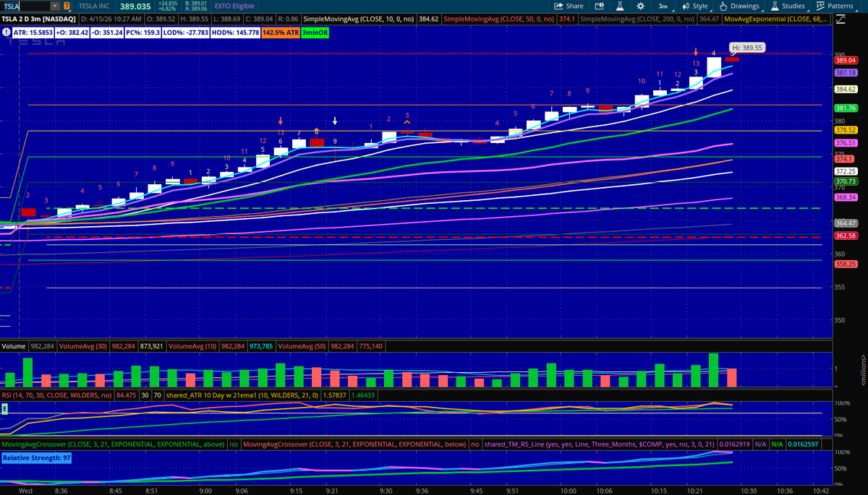Image resolution: width=868 pixels, height=495 pixels.
Task: Click the LOD%: -27.783 label
Action: click(x=186, y=33)
